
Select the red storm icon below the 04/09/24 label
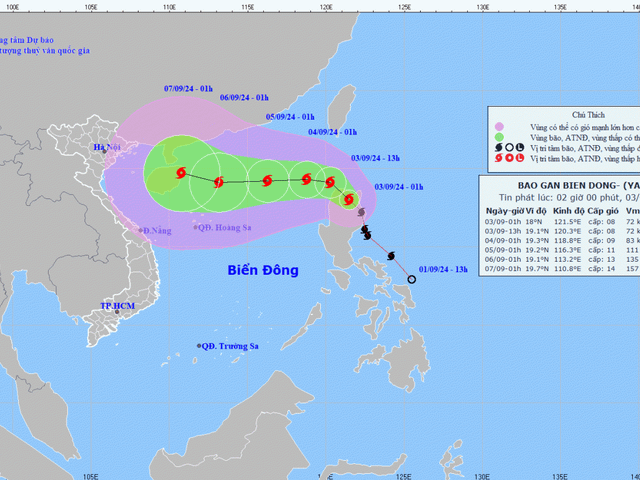[306, 180]
